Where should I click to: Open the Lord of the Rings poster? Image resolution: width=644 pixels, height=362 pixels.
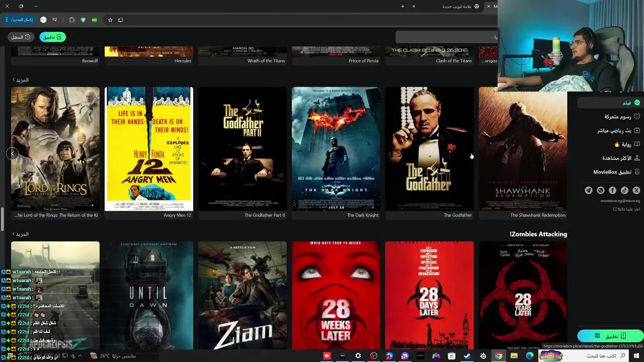tap(55, 149)
